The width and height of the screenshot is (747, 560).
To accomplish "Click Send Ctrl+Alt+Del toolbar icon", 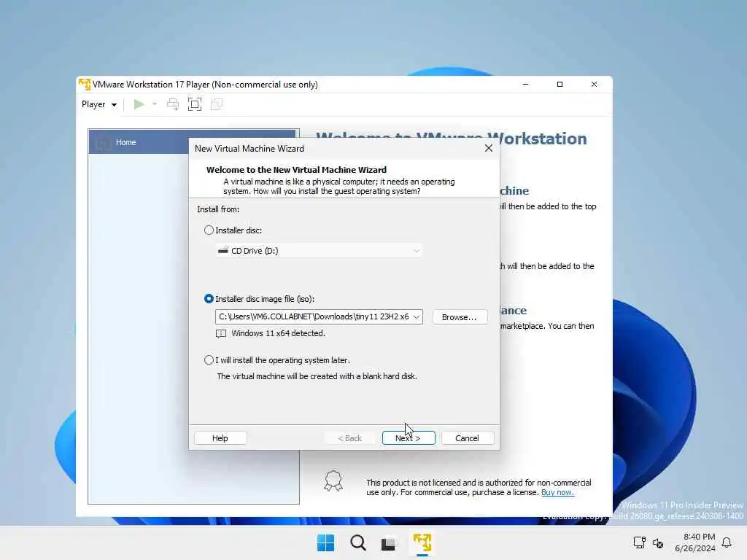I will point(173,104).
